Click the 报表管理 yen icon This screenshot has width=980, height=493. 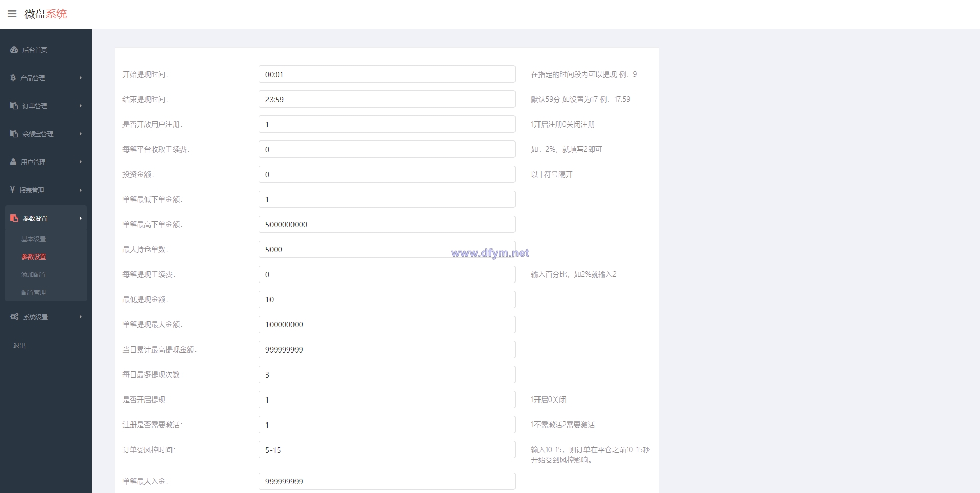tap(12, 190)
